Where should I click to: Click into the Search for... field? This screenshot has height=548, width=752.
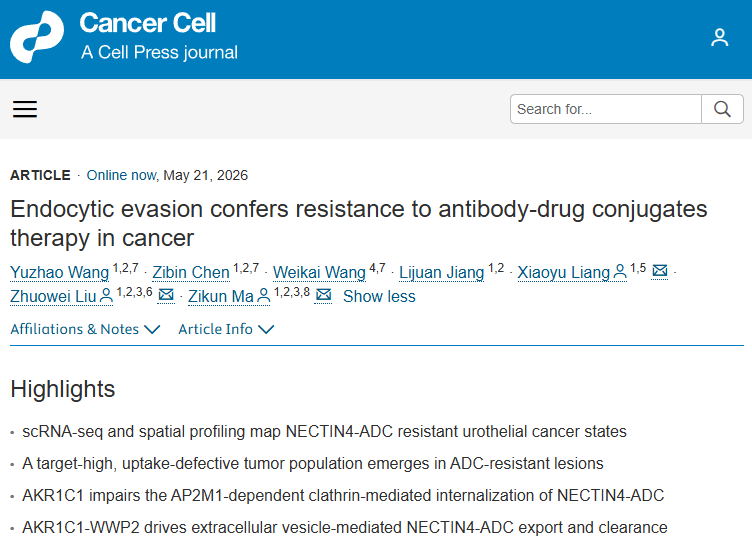(606, 109)
